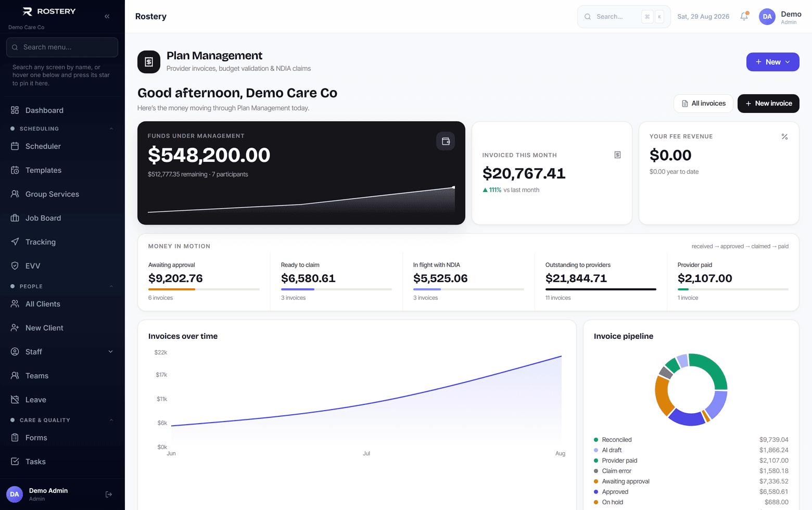Open the New dropdown button

773,62
